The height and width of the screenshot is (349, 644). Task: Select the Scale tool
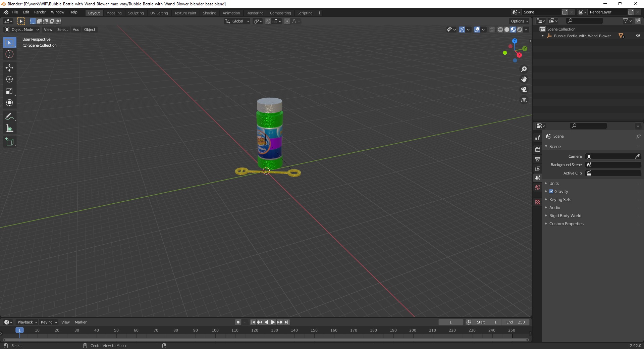click(x=9, y=91)
